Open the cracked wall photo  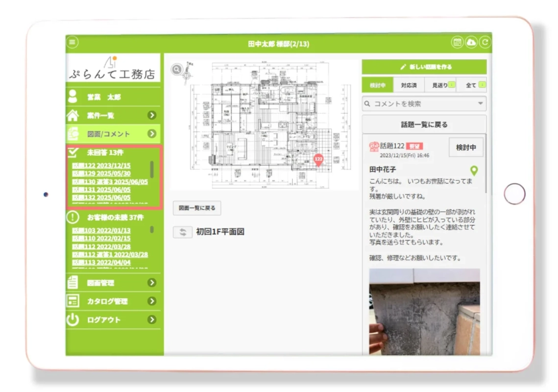(424, 312)
